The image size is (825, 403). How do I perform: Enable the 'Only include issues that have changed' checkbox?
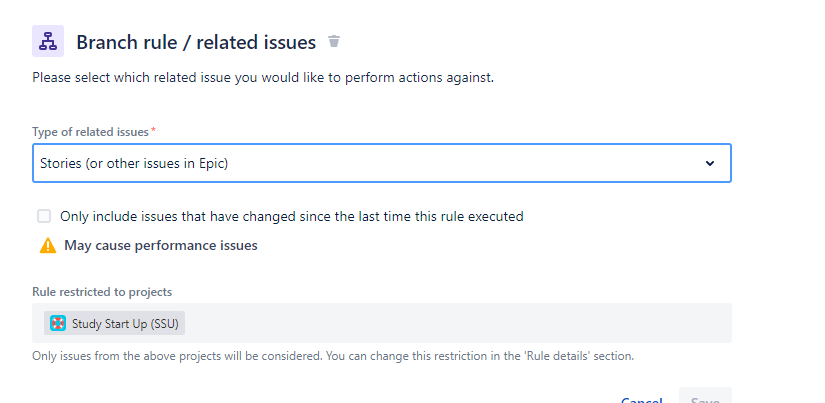click(x=44, y=216)
